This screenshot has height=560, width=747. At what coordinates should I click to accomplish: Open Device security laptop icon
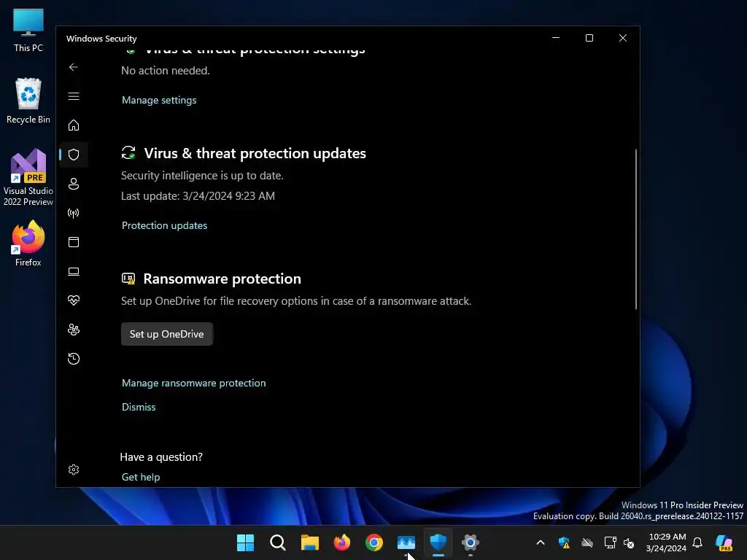tap(74, 271)
